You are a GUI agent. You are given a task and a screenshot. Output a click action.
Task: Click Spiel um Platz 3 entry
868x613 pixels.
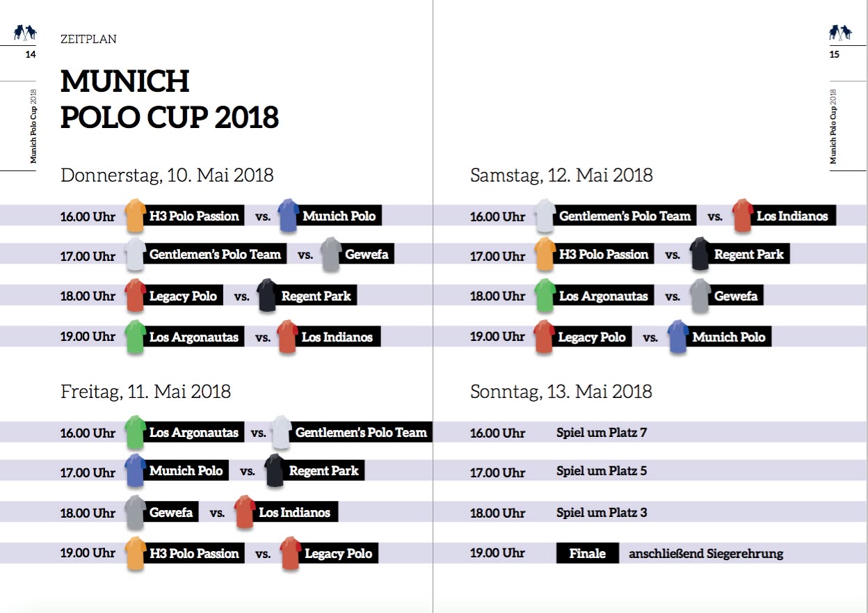[602, 513]
